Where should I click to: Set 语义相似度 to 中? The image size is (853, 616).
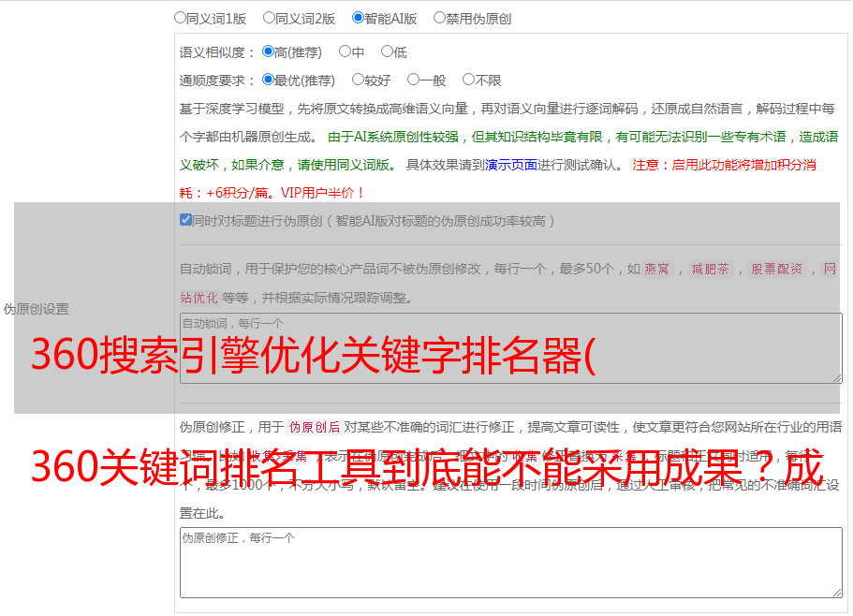[x=345, y=51]
